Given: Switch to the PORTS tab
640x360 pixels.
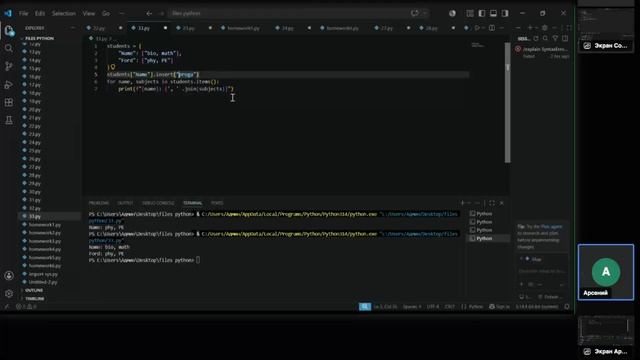Looking at the screenshot, I should [x=217, y=203].
